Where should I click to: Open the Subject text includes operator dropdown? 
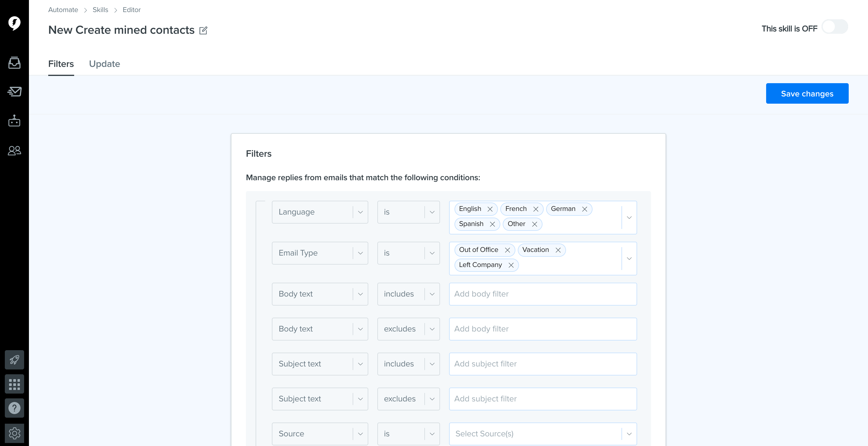point(408,364)
